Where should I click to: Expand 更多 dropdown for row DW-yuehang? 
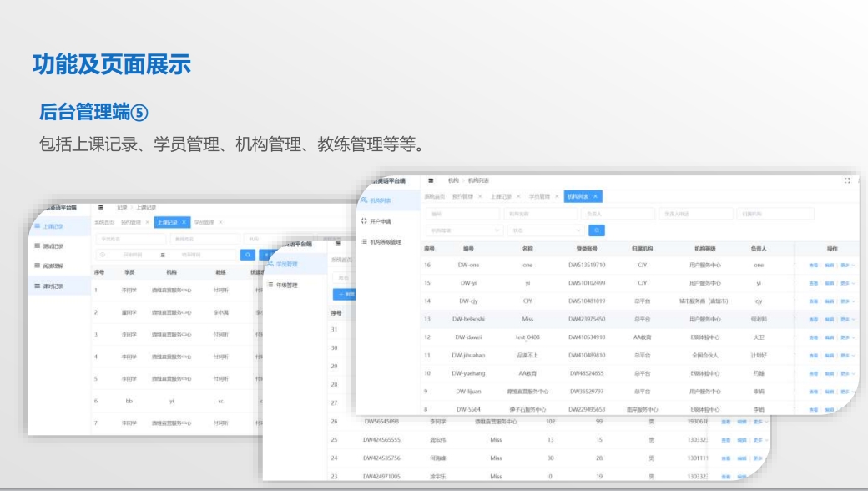coord(847,374)
